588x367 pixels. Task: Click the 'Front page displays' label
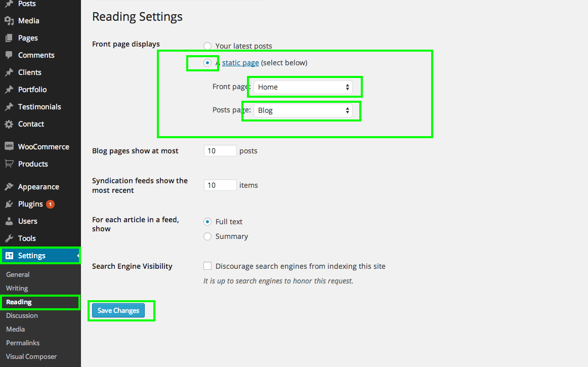pyautogui.click(x=126, y=44)
